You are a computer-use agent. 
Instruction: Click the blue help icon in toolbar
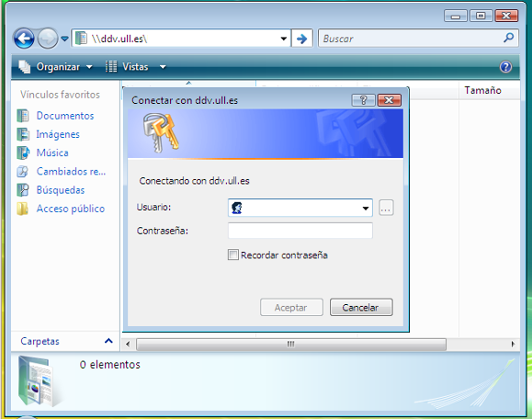coord(505,67)
